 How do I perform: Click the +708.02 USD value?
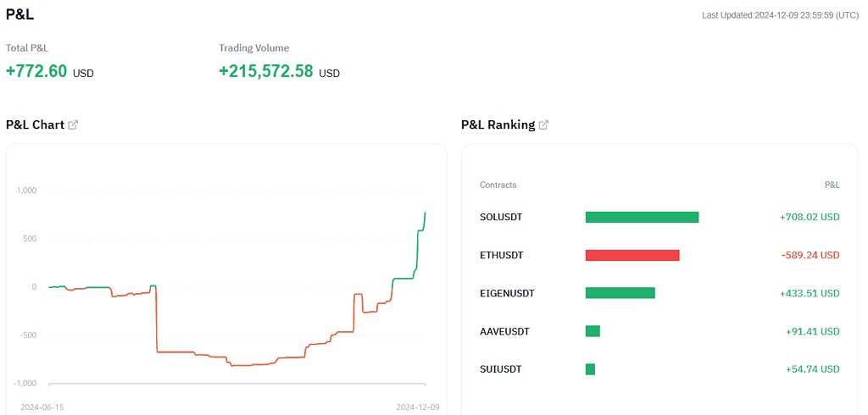coord(810,217)
